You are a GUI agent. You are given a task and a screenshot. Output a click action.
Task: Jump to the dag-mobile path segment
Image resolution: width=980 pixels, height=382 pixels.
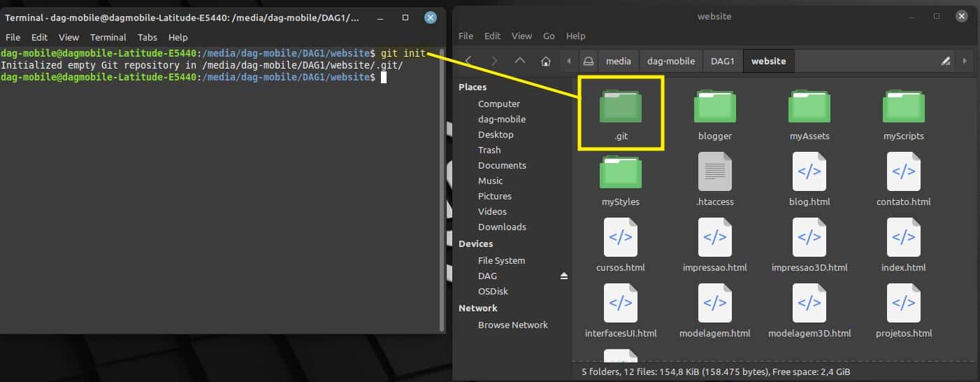[x=671, y=61]
